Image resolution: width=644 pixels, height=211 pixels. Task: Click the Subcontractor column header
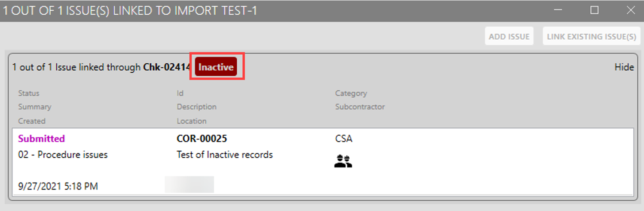(x=360, y=107)
